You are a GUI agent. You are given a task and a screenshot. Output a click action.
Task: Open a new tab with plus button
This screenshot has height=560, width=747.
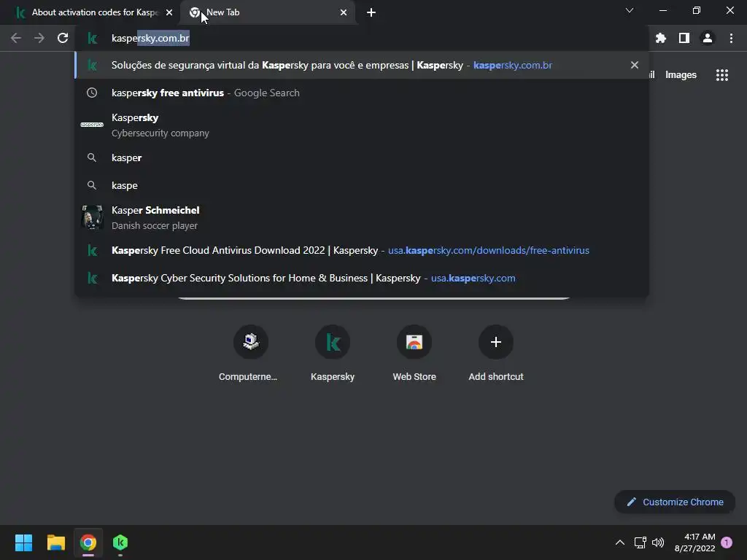[371, 12]
